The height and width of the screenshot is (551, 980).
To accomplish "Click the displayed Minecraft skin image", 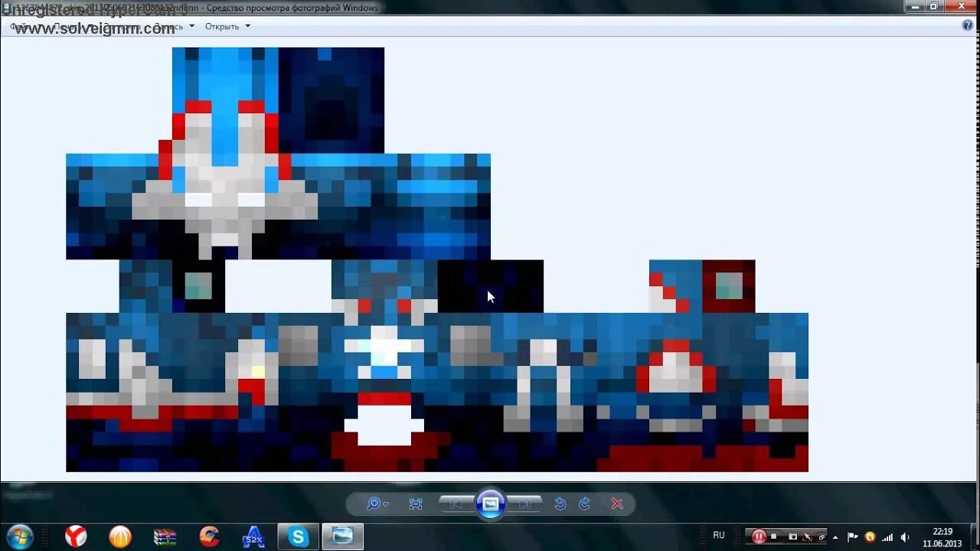I will [x=437, y=259].
